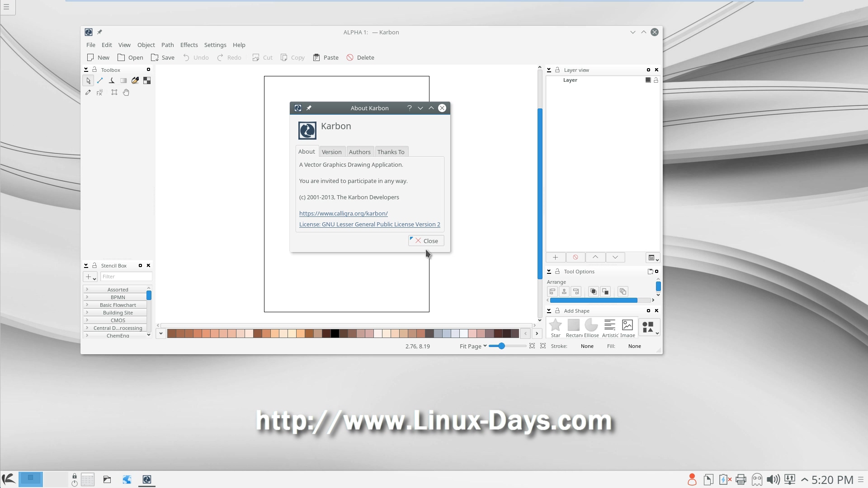Toggle lock on the Layer row
Screen dimensions: 868x488
point(656,80)
